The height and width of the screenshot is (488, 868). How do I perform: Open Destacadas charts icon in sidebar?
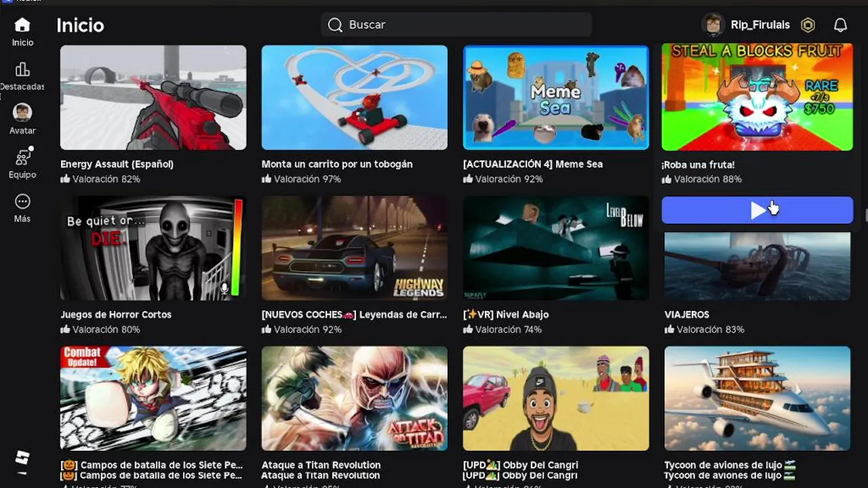22,70
